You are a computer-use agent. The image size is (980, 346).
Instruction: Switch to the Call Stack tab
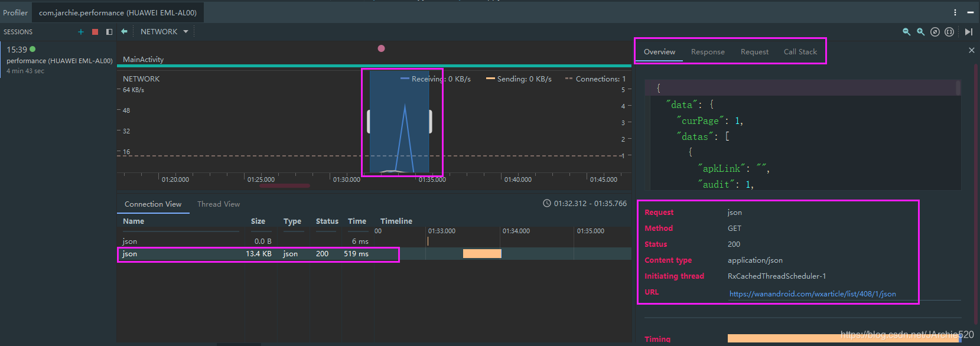tap(800, 52)
